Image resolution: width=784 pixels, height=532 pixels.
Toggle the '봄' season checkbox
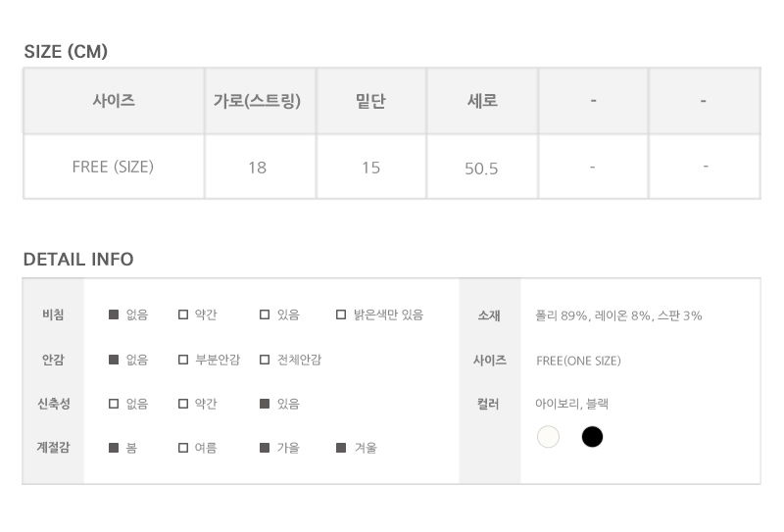tap(114, 448)
